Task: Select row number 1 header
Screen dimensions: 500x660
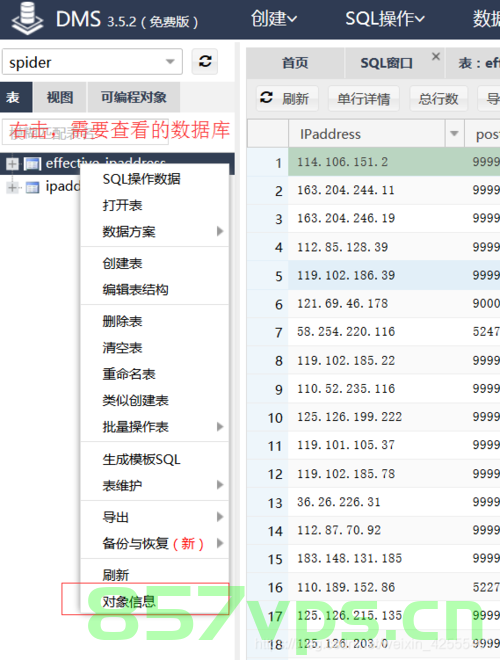Action: tap(268, 162)
